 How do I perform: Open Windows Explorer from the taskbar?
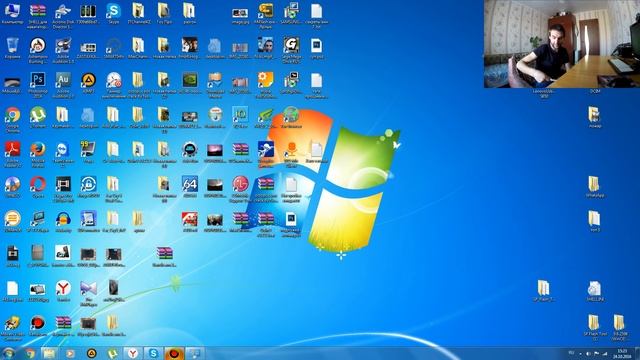click(49, 353)
